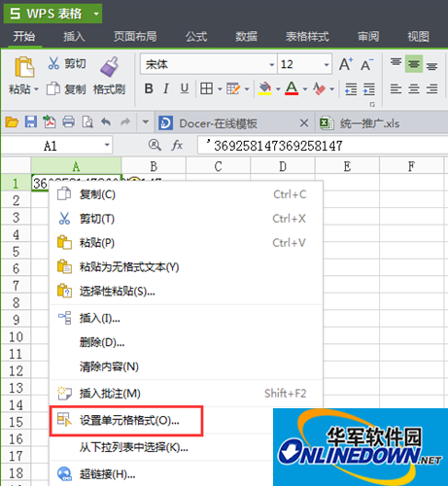This screenshot has height=486, width=448.
Task: Click the clear formatting eraser icon
Action: point(319,88)
